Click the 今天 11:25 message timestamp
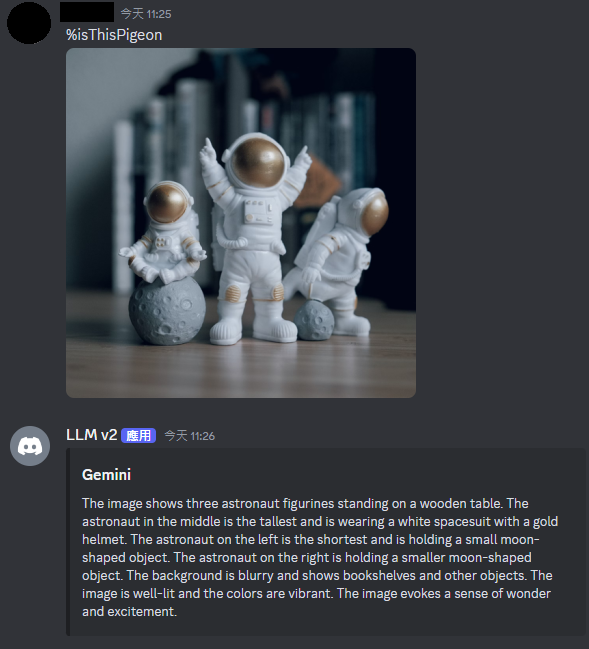589x649 pixels. pos(146,14)
